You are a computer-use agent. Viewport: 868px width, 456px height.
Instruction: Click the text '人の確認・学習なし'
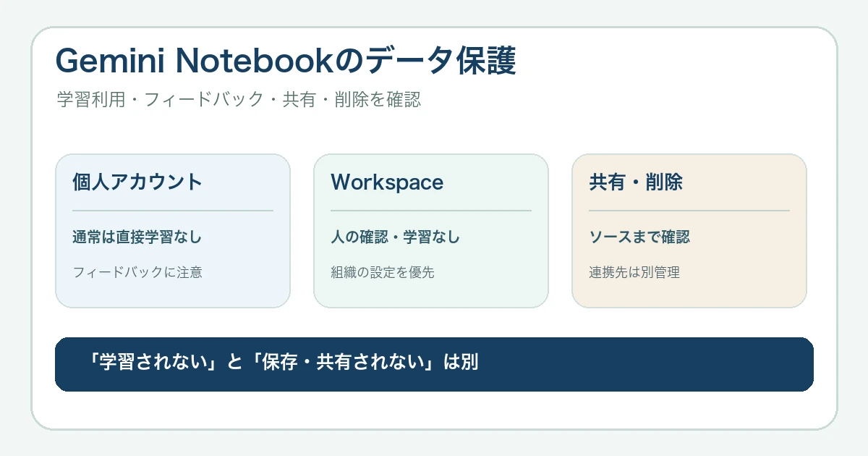[x=396, y=237]
